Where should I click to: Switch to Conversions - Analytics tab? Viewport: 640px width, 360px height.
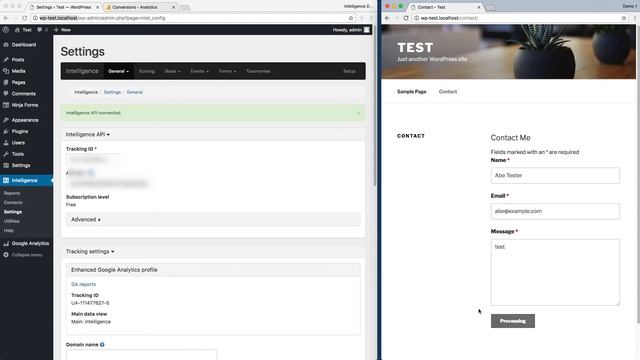point(139,7)
